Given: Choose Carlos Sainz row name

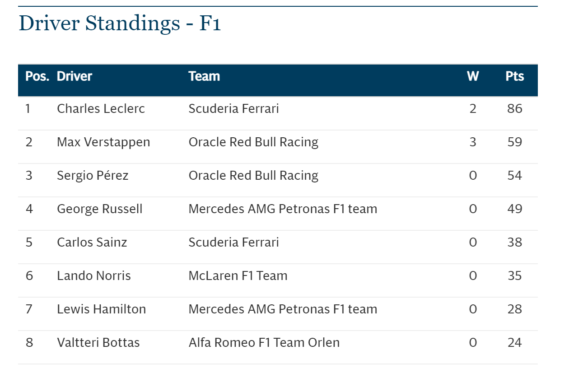Looking at the screenshot, I should click(x=92, y=243).
